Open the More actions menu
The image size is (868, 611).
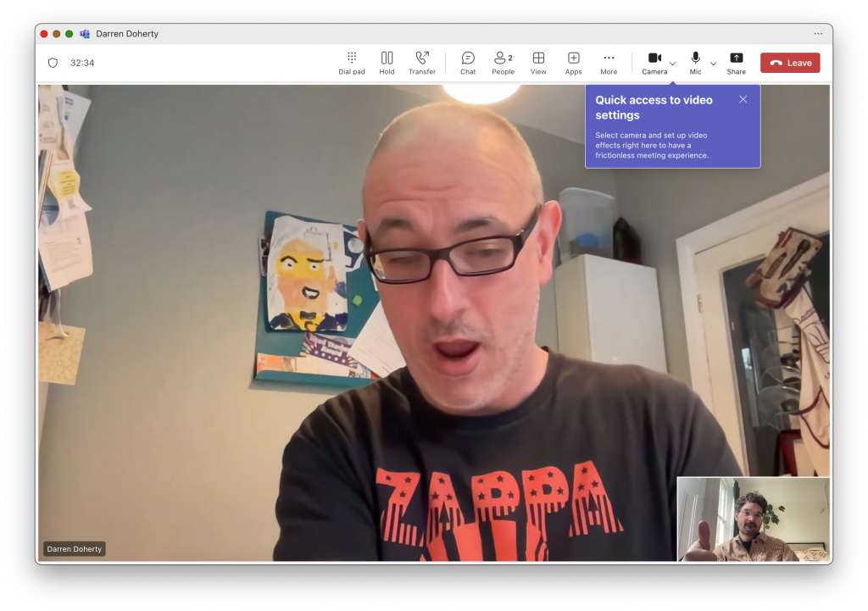click(609, 63)
